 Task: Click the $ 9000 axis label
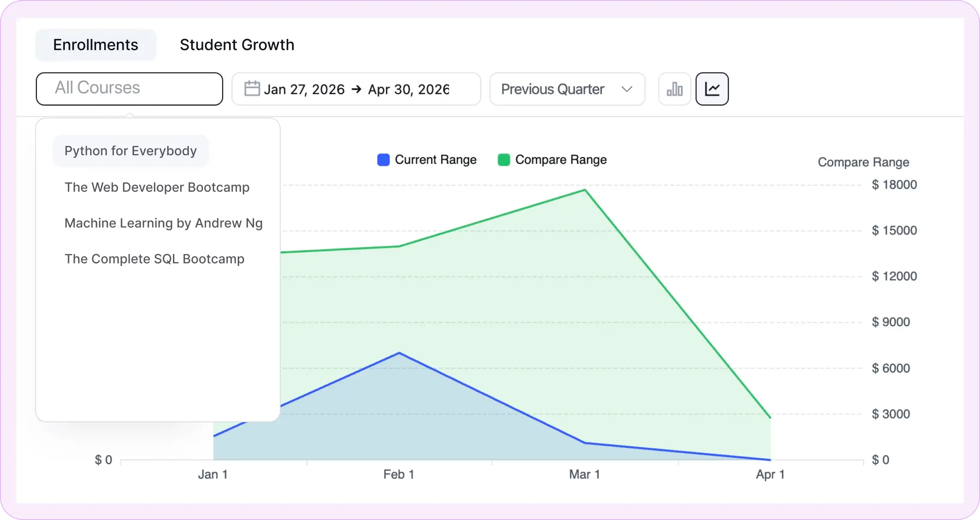[891, 322]
